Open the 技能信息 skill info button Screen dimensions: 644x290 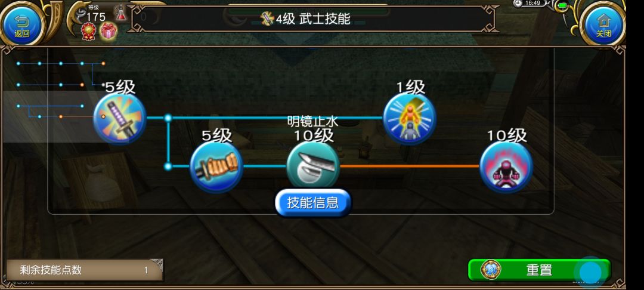313,202
